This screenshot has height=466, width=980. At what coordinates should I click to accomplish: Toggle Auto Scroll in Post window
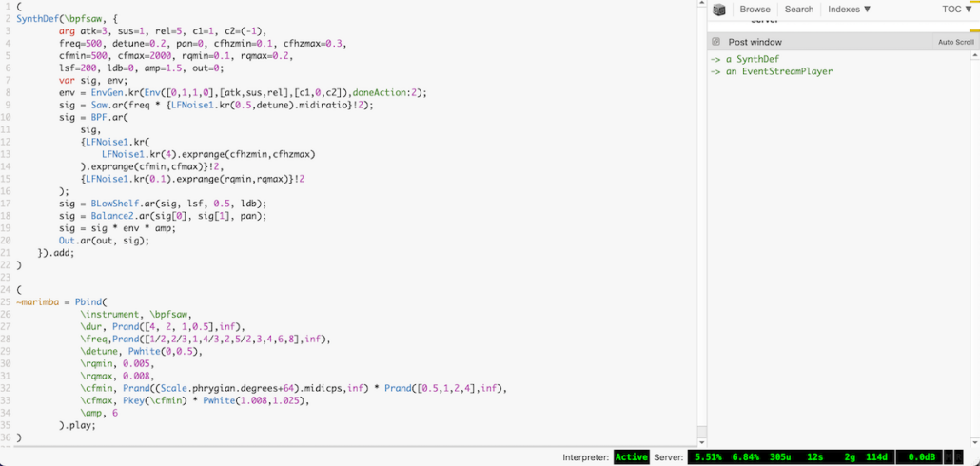tap(955, 42)
